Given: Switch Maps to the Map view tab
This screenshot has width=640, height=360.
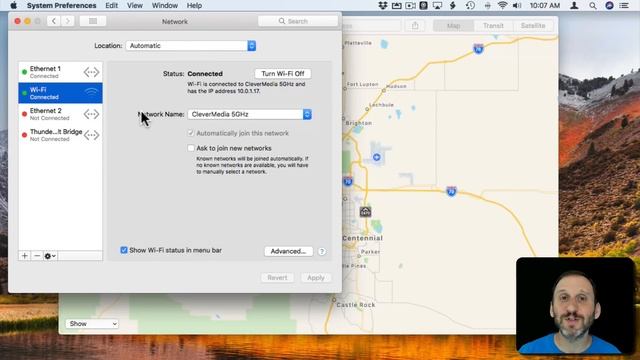Looking at the screenshot, I should 453,25.
